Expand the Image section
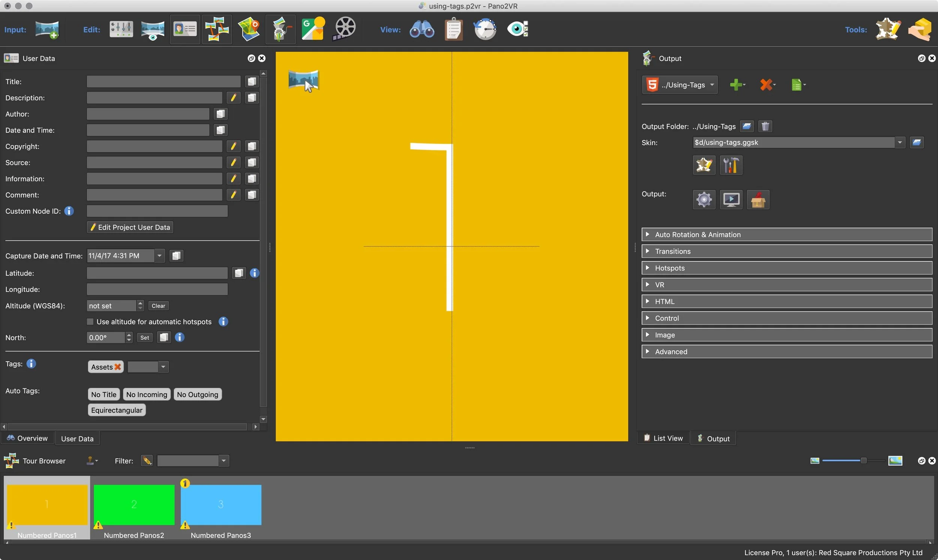 click(787, 335)
